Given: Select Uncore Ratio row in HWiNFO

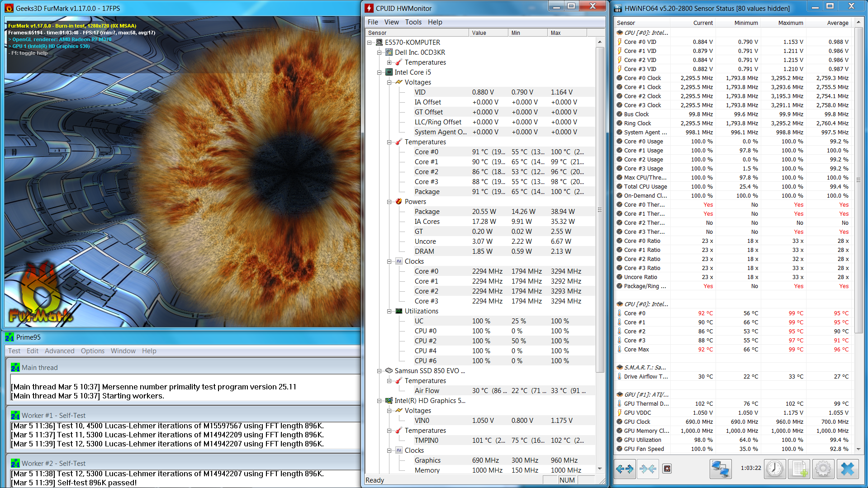Looking at the screenshot, I should [734, 277].
